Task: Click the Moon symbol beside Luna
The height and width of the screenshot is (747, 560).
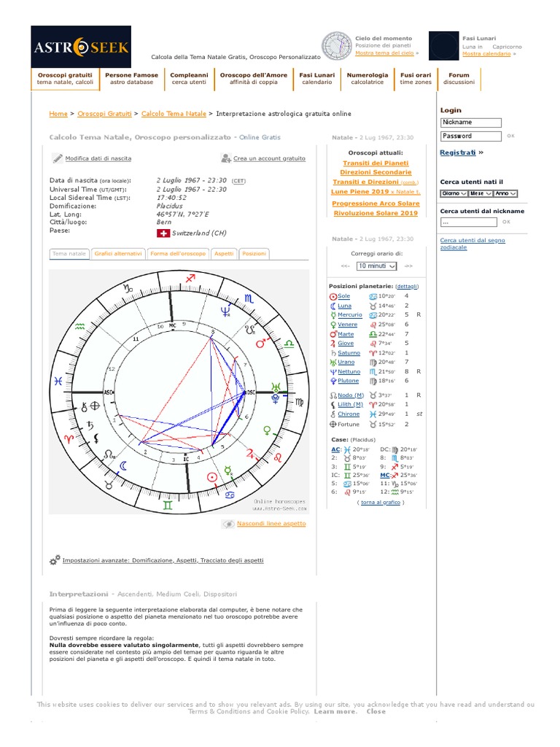Action: tap(332, 306)
